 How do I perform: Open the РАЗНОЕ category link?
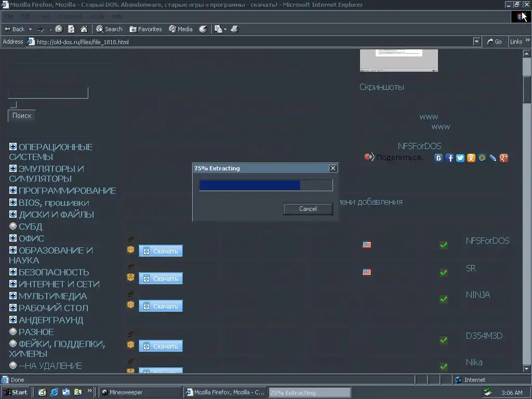coord(36,332)
